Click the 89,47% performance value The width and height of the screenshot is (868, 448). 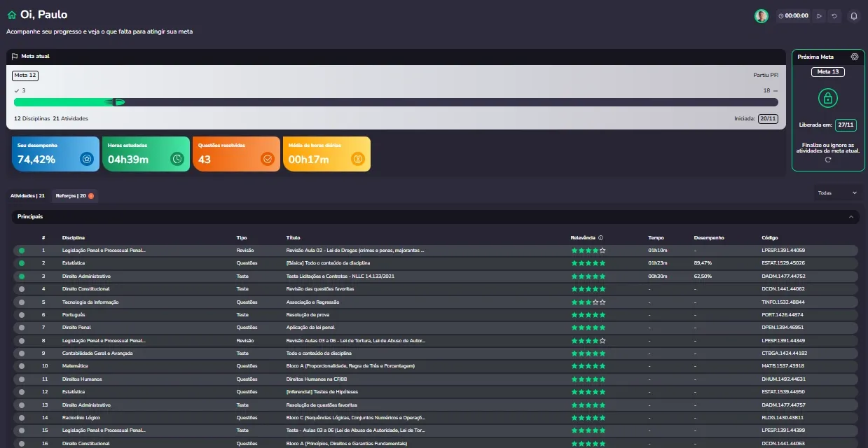pyautogui.click(x=703, y=263)
